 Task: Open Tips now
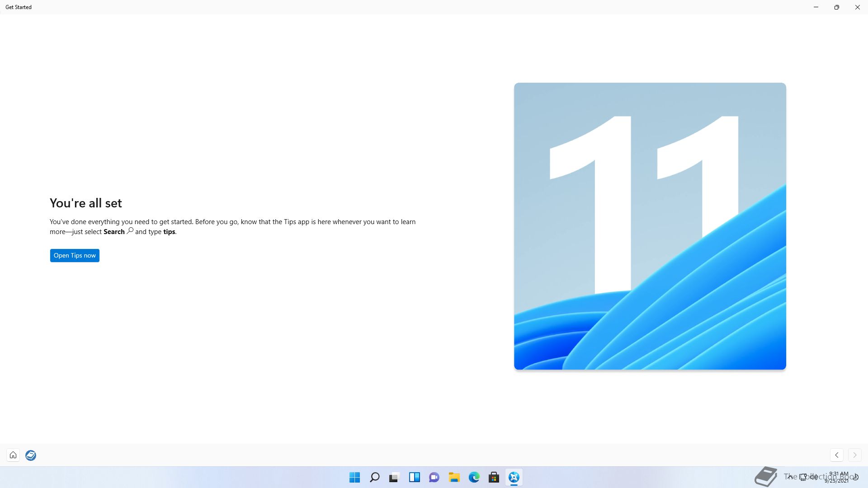point(75,255)
